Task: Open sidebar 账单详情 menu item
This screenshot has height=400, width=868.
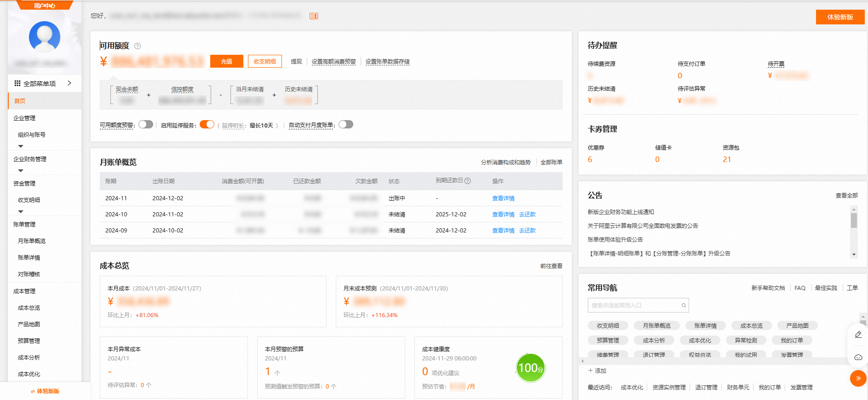Action: click(x=29, y=258)
